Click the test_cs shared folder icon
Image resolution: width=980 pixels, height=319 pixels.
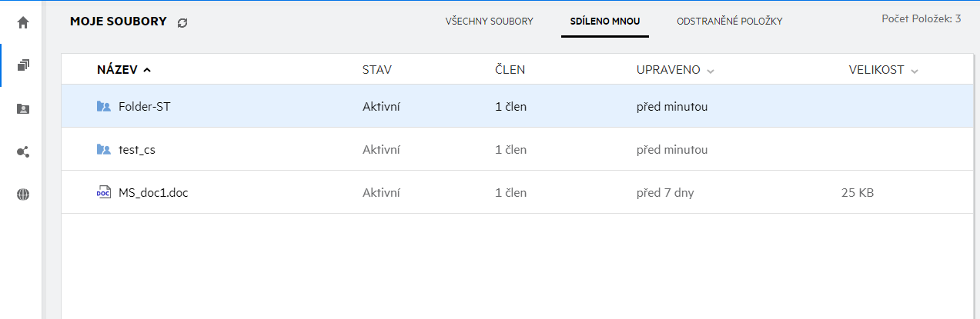[x=104, y=150]
